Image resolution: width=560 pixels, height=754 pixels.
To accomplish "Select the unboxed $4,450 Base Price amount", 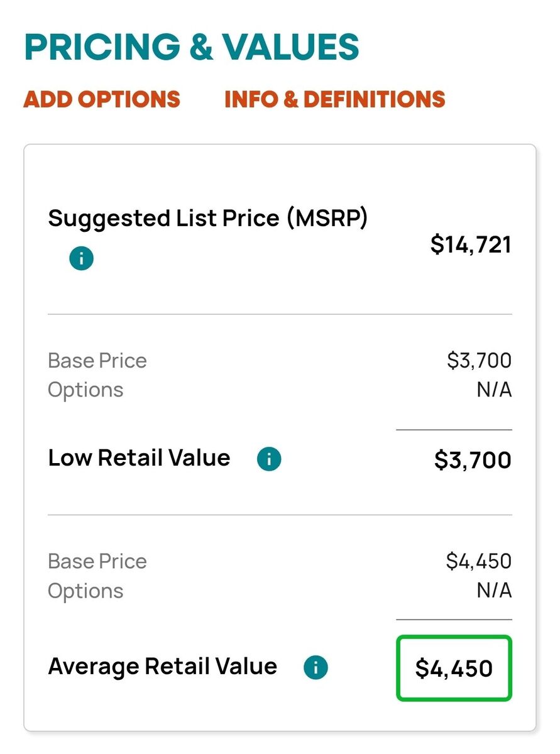I will click(479, 561).
